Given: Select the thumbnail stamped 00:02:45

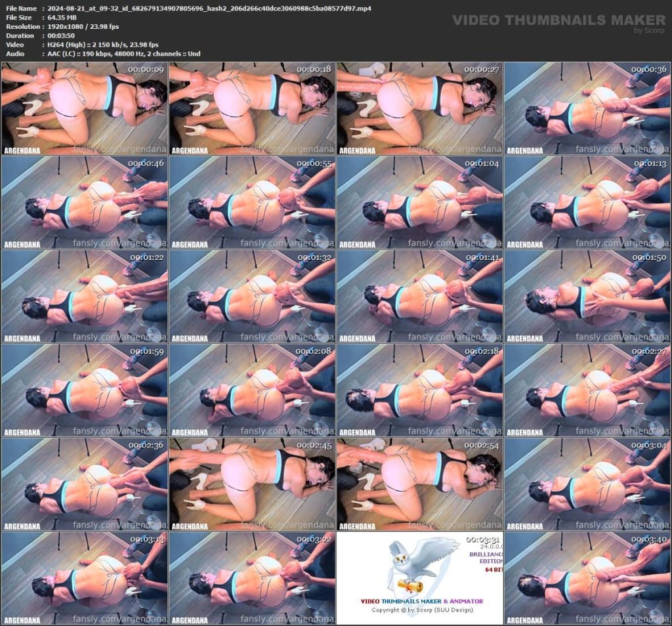Looking at the screenshot, I should pyautogui.click(x=252, y=484).
